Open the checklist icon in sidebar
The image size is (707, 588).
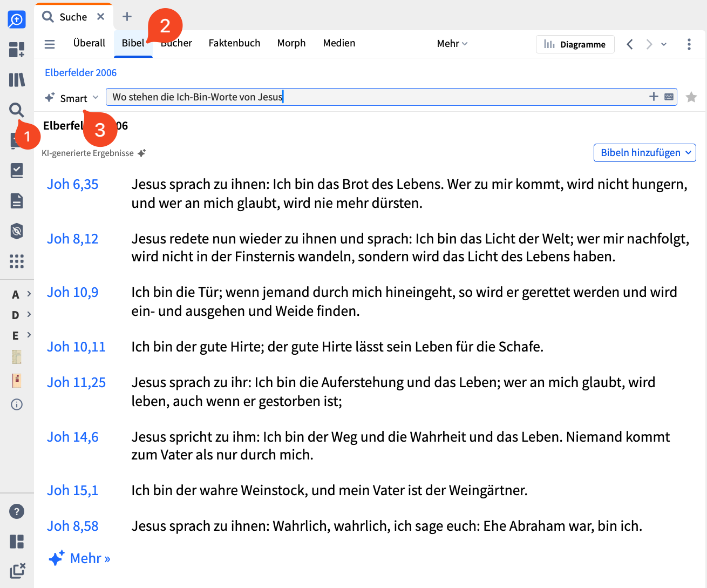pos(17,171)
